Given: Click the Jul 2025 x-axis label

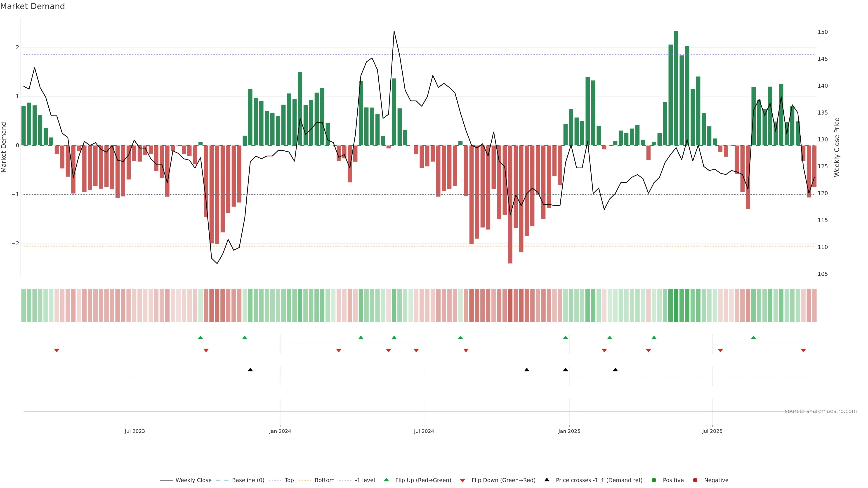Looking at the screenshot, I should pyautogui.click(x=712, y=431).
